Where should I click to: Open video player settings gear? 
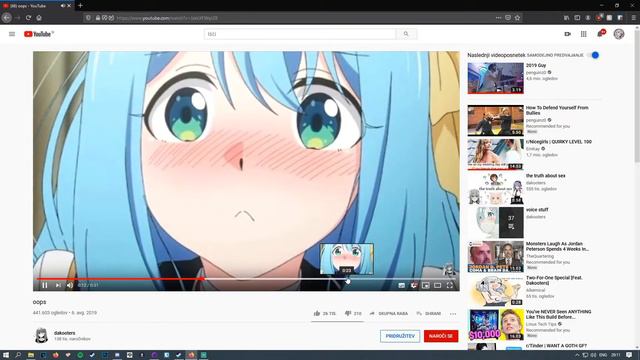[x=414, y=285]
